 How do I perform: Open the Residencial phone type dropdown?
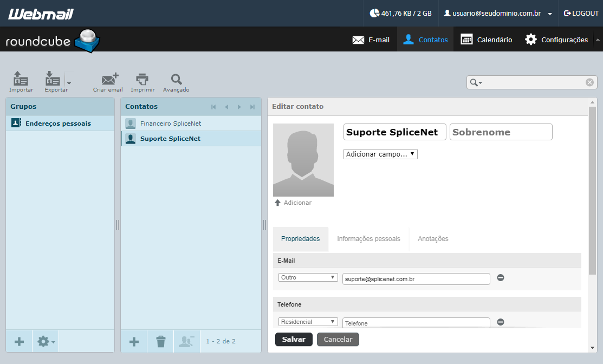tap(308, 322)
